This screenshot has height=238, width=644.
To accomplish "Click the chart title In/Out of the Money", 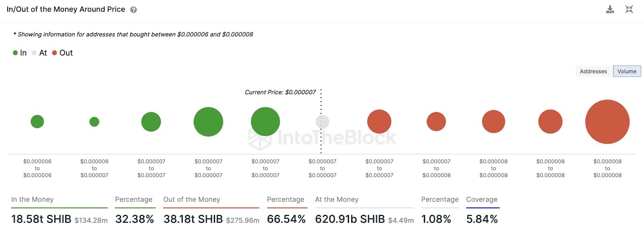I will click(x=66, y=9).
